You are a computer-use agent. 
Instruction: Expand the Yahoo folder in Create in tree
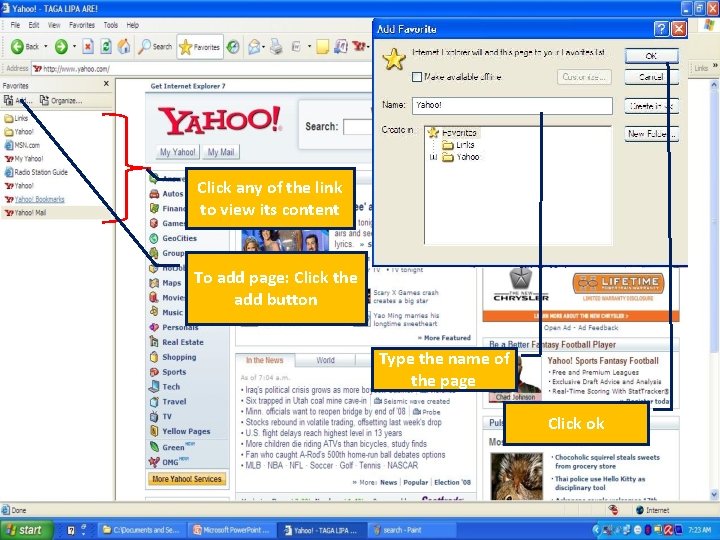point(433,157)
